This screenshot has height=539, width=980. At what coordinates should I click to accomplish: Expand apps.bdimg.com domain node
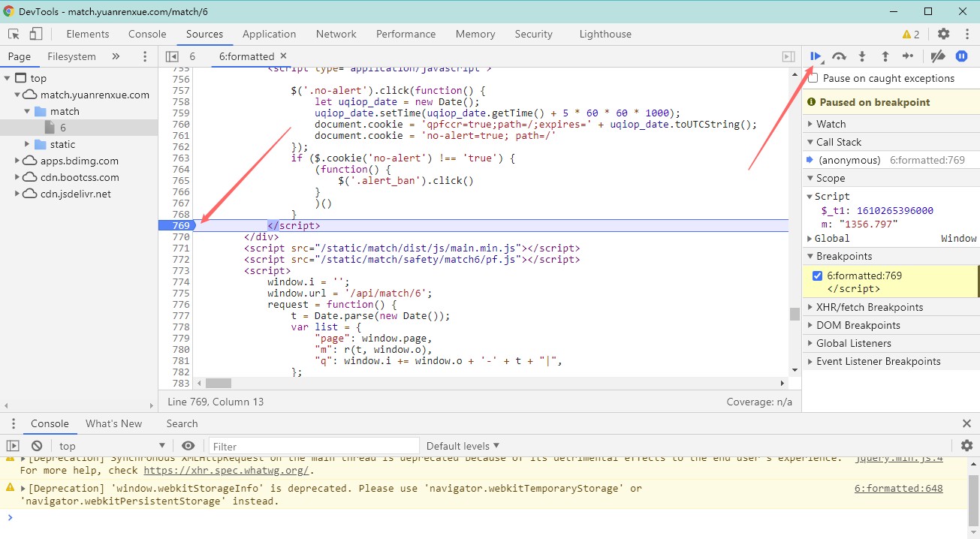click(18, 161)
